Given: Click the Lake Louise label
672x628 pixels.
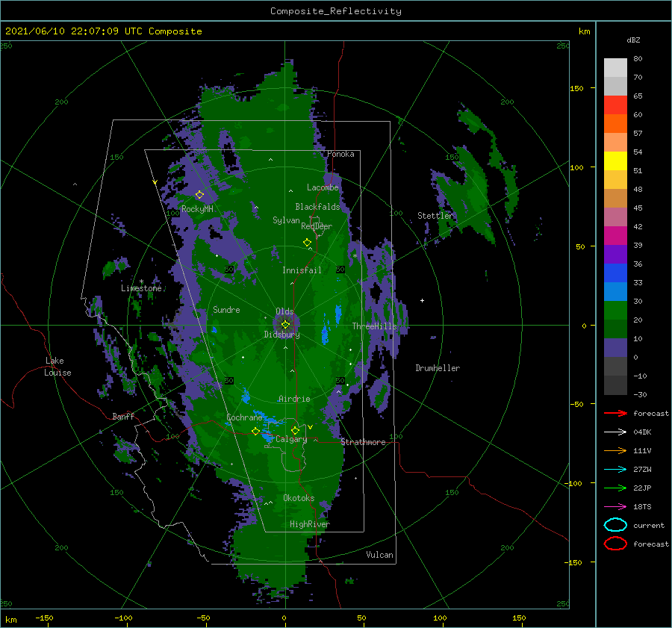Looking at the screenshot, I should coord(57,367).
